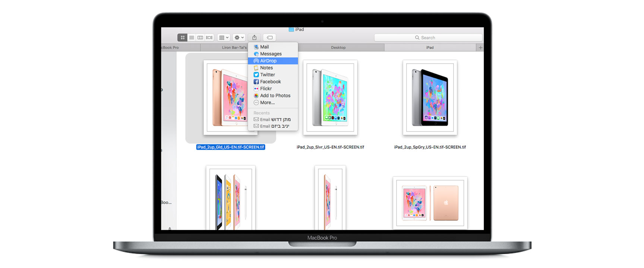Select the silver iPad thumbnail
This screenshot has height=268, width=644.
coord(330,98)
